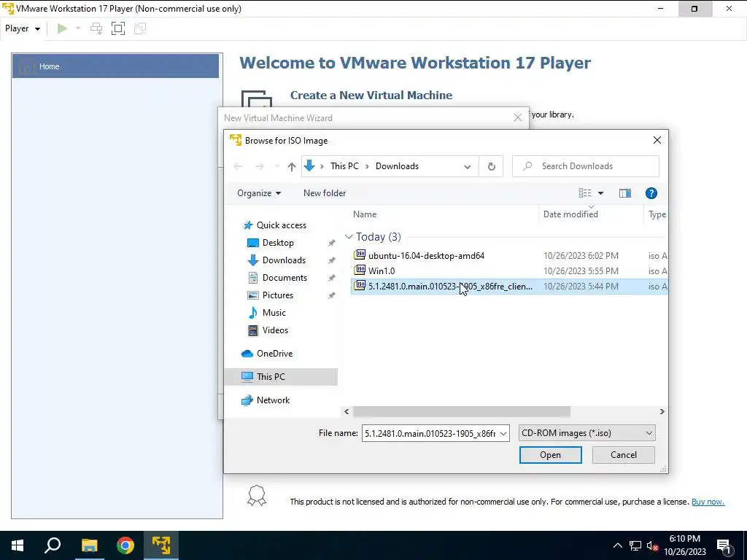Click the Back navigation arrow in browse dialog
The height and width of the screenshot is (560, 747).
click(x=238, y=166)
